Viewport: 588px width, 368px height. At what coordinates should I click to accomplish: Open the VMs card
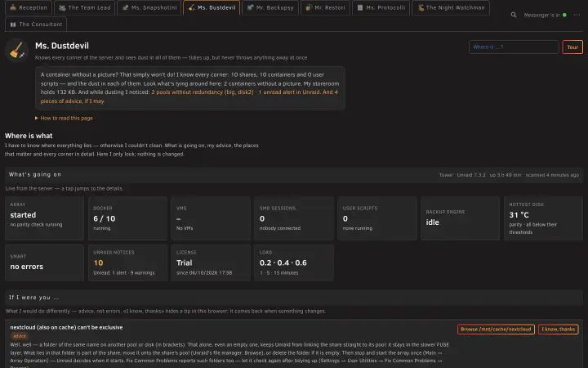[211, 218]
